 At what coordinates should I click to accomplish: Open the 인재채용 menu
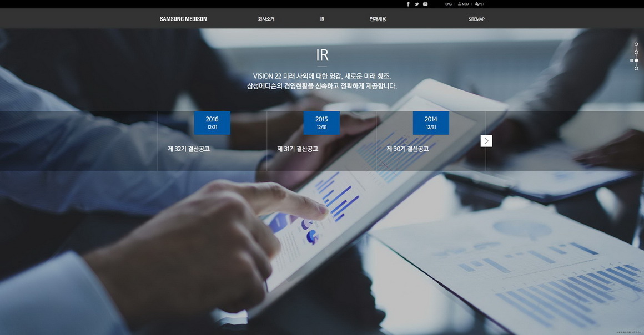click(x=378, y=19)
